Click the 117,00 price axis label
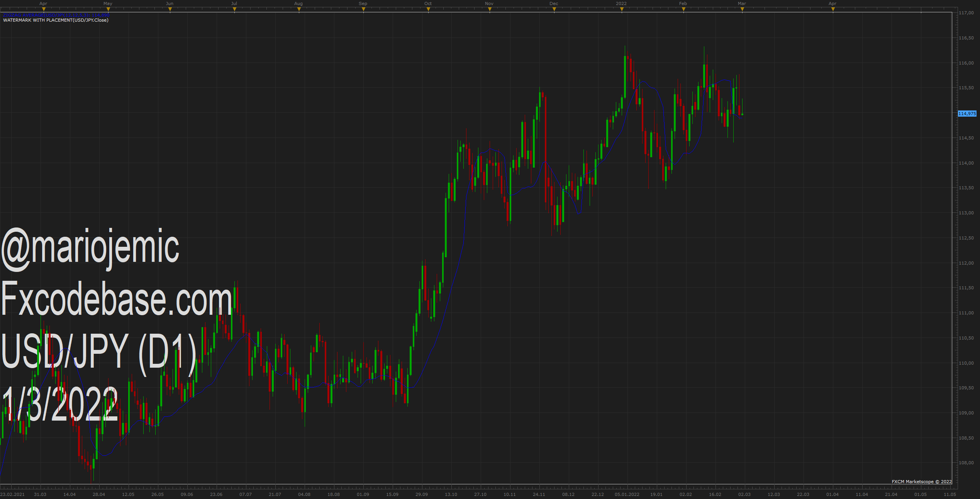Viewport: 980px width, 499px height. pos(966,13)
